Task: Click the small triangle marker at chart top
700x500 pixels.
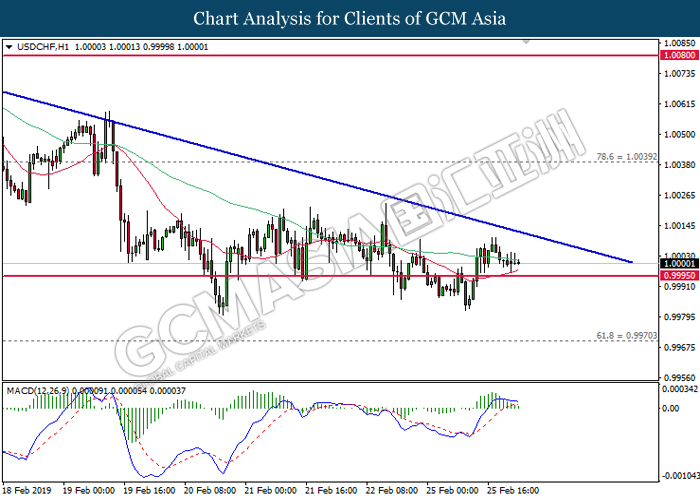Action: 526,42
